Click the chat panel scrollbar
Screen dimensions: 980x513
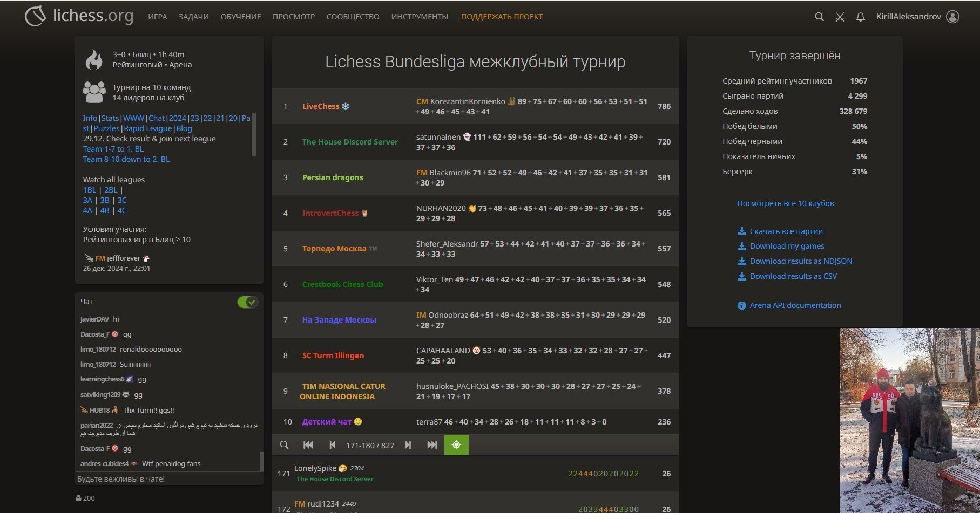(262, 461)
